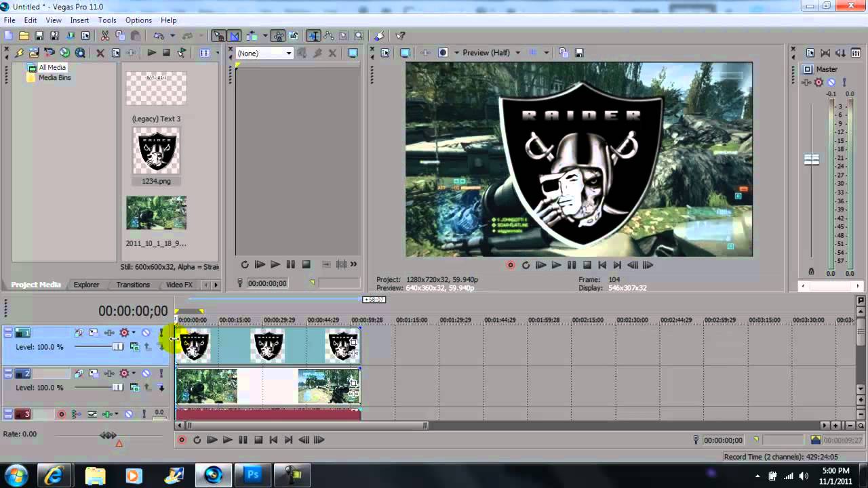Toggle Solo on video track 2

[x=161, y=373]
